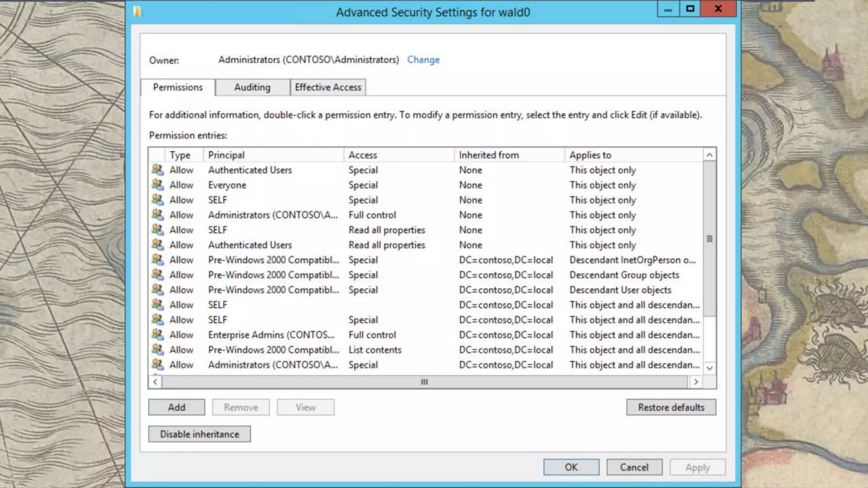Open the Effective Access tab
This screenshot has width=868, height=488.
point(328,87)
